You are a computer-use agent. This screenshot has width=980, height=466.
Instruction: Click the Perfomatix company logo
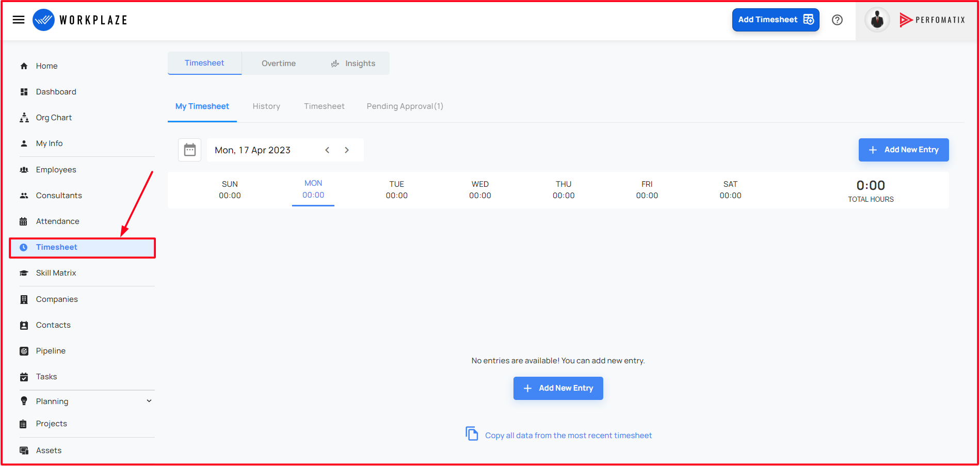(932, 20)
